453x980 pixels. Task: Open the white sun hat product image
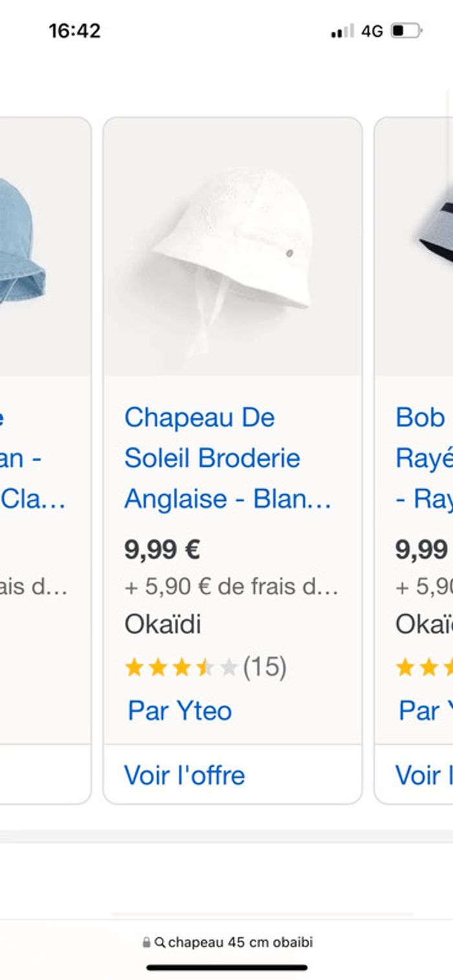(x=232, y=246)
